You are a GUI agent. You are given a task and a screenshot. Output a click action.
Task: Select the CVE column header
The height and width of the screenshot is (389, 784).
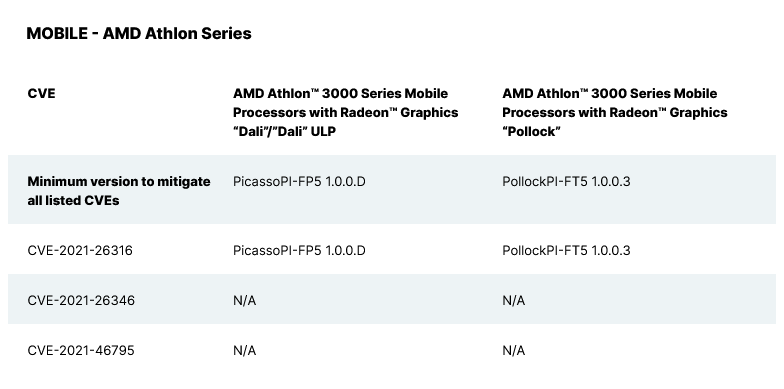tap(41, 94)
